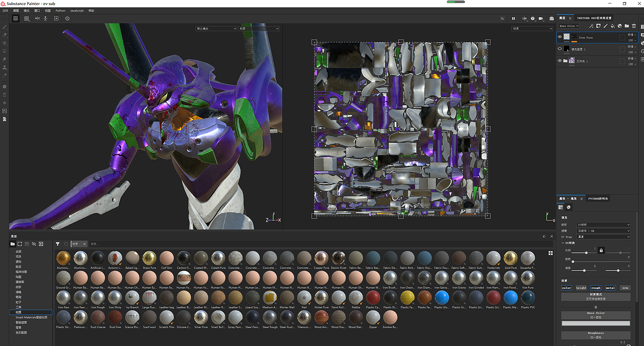The width and height of the screenshot is (644, 346).
Task: Delete the selected layer with the trash icon
Action: pos(633,26)
